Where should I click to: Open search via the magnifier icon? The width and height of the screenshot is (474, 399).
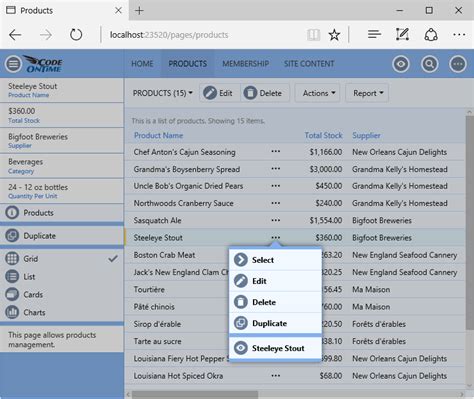429,64
